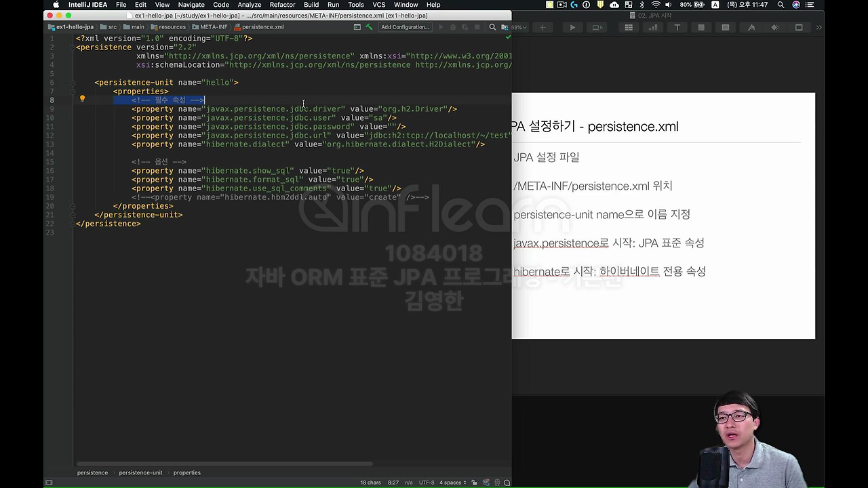Click the Keynote Chart toolbar icon
Image resolution: width=868 pixels, height=488 pixels.
(x=653, y=28)
